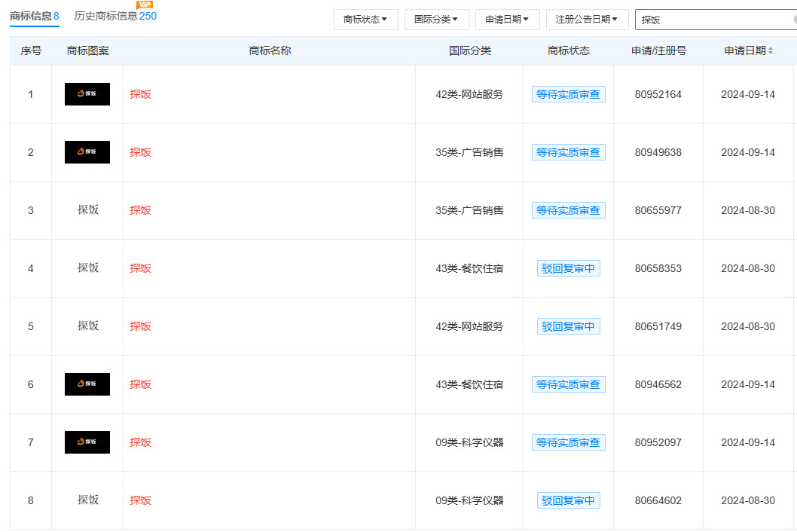Click the 申请/注册号 column header
This screenshot has height=532, width=797.
click(x=658, y=50)
